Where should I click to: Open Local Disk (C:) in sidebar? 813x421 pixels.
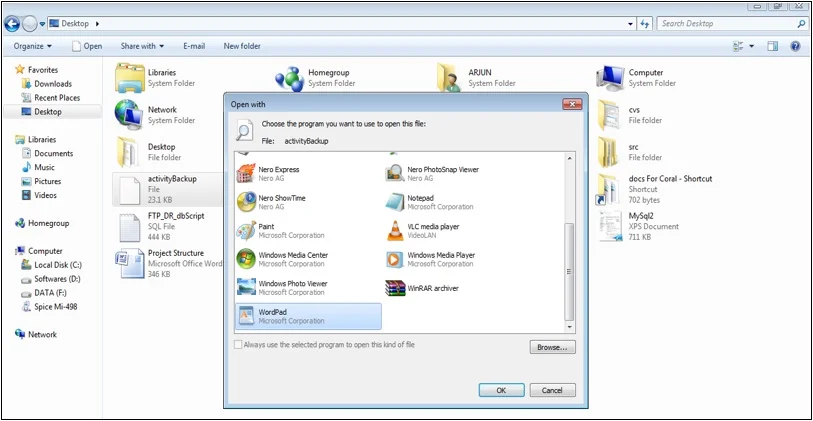[x=51, y=265]
